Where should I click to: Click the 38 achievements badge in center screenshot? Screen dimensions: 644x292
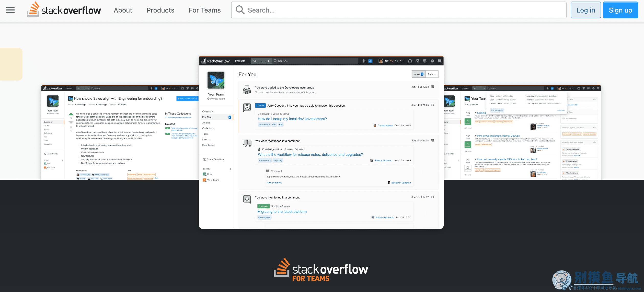(370, 61)
